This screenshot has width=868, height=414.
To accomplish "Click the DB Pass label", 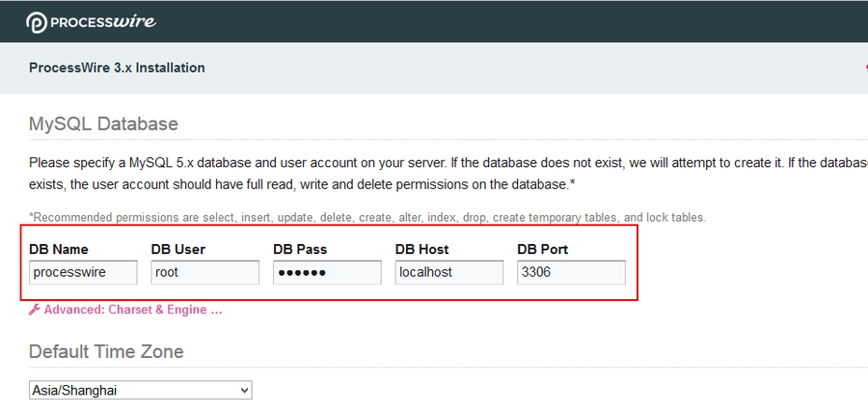I will (x=302, y=249).
